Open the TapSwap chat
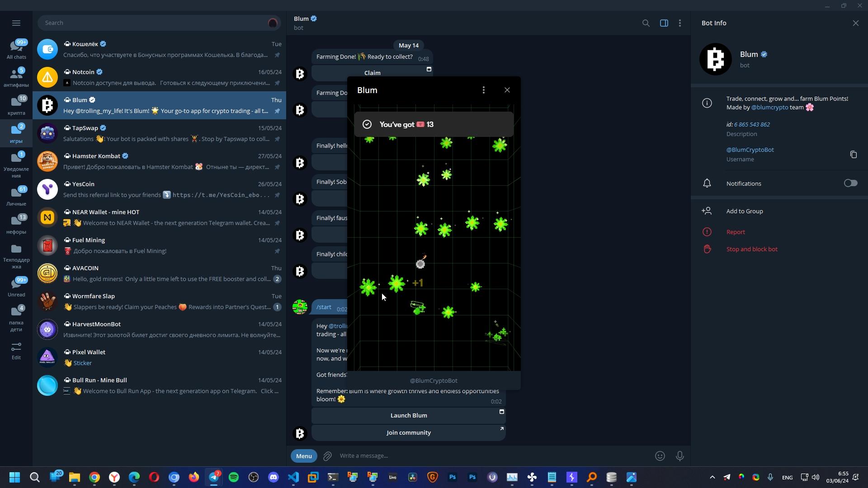Image resolution: width=868 pixels, height=488 pixels. click(x=159, y=133)
